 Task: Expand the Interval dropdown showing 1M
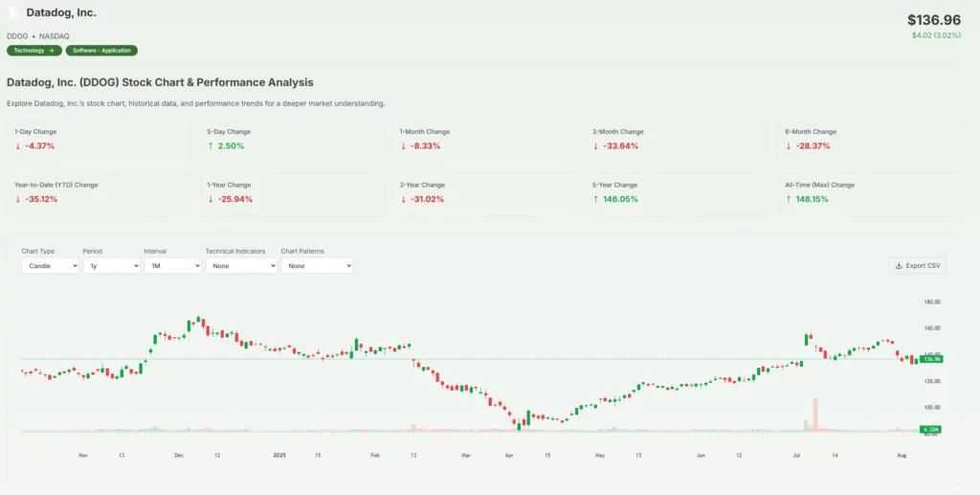172,265
